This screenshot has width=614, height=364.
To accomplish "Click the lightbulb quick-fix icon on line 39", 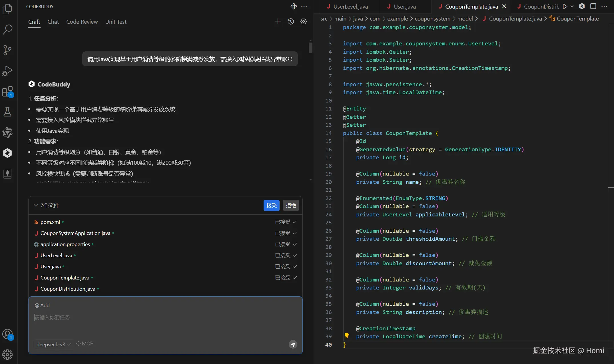I will (346, 336).
